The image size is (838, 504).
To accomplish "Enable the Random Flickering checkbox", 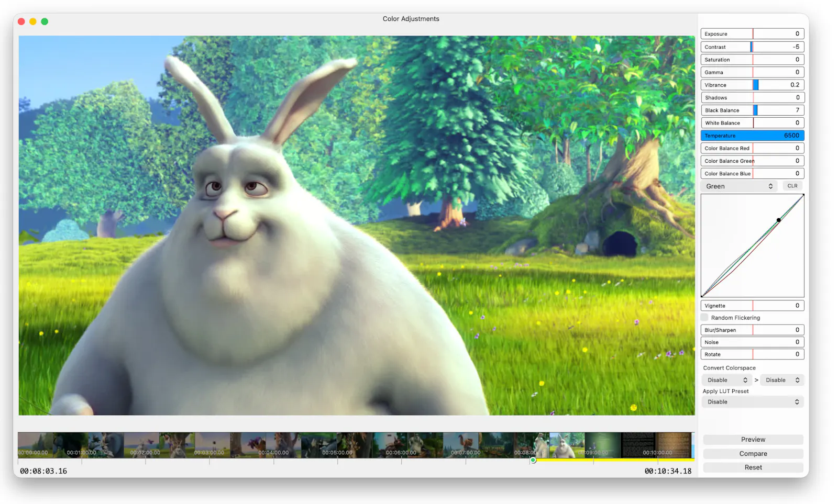I will (704, 317).
